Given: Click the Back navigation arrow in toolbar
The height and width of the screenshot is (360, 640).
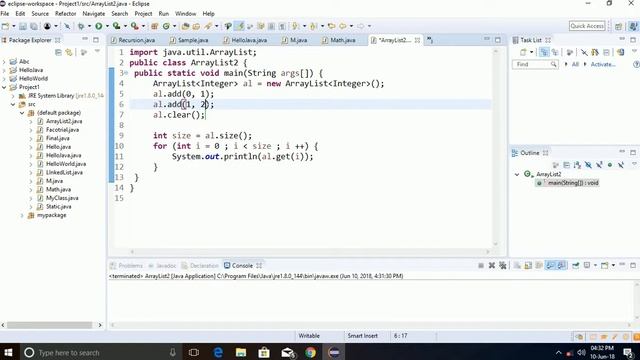Looking at the screenshot, I should click(342, 26).
